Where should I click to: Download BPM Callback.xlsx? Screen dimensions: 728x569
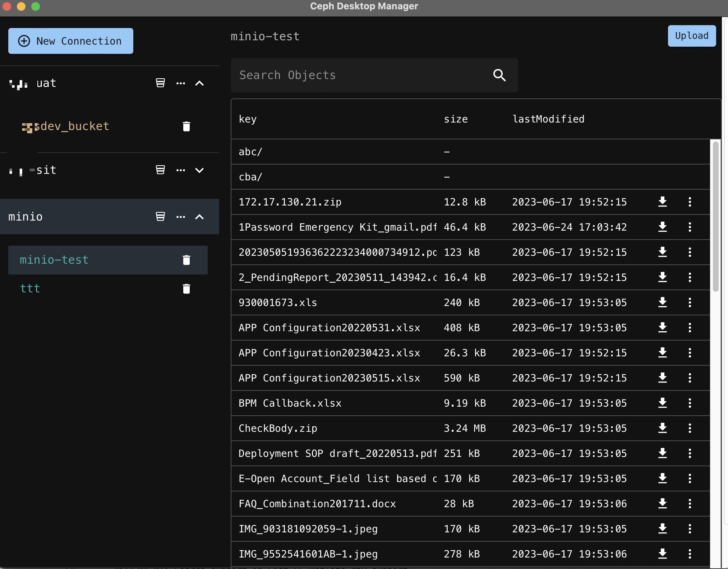(x=663, y=403)
